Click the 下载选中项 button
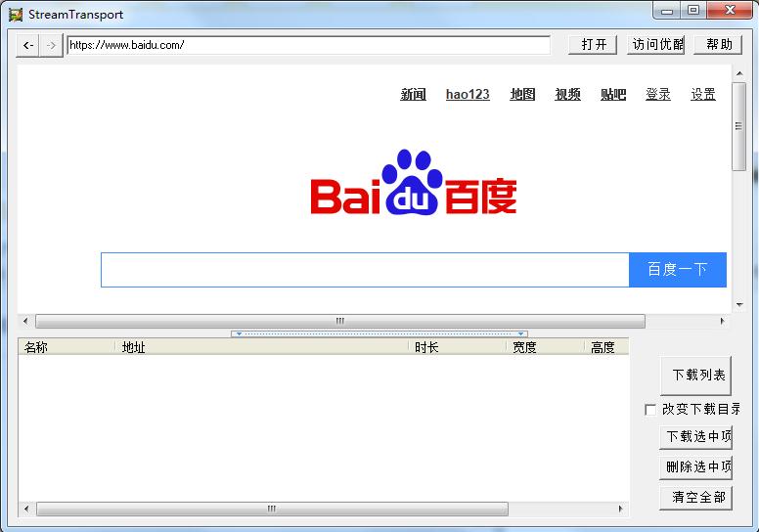The image size is (759, 532). point(695,437)
